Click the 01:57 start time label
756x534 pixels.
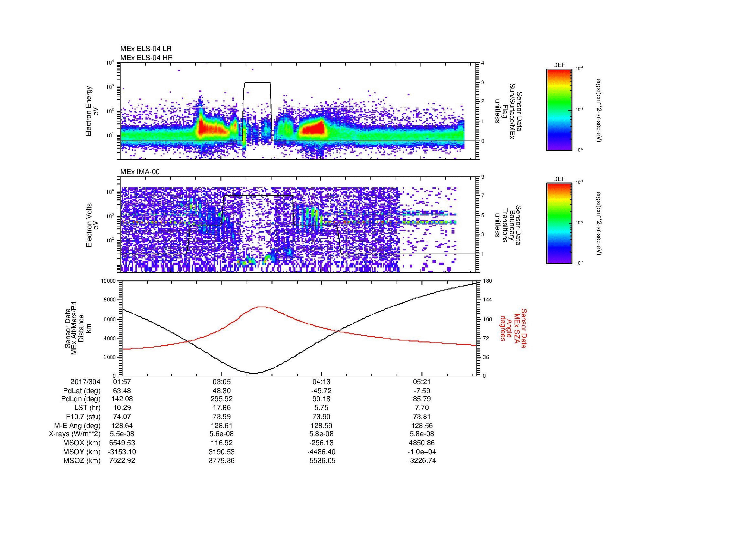click(x=122, y=382)
